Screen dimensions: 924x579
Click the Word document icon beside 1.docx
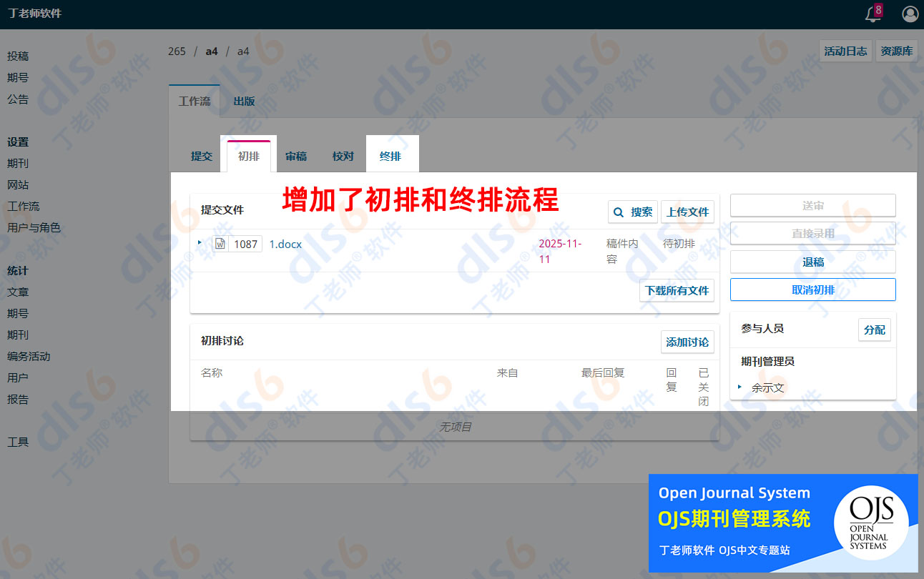pyautogui.click(x=222, y=244)
